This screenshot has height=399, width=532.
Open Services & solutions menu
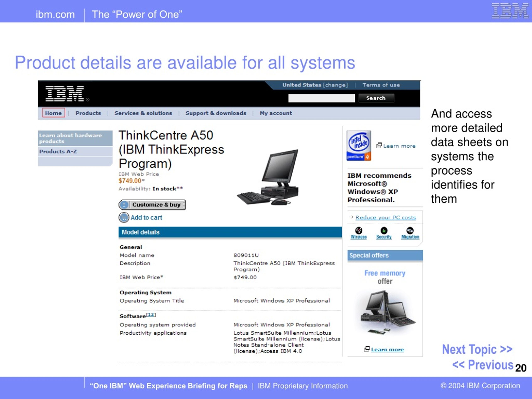click(x=143, y=113)
